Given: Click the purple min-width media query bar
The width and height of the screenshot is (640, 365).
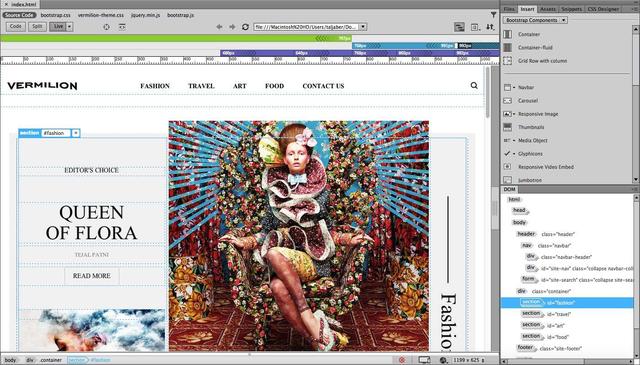Looking at the screenshot, I should pos(360,53).
